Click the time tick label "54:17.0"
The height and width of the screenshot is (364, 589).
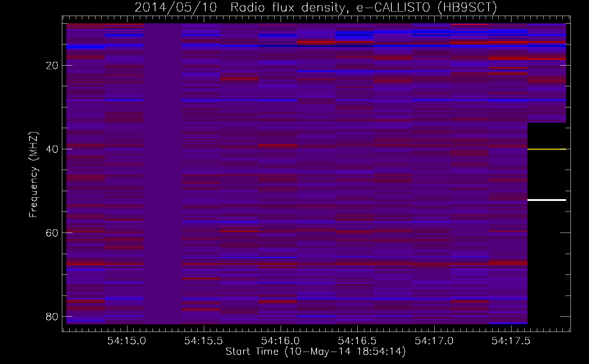pos(434,341)
